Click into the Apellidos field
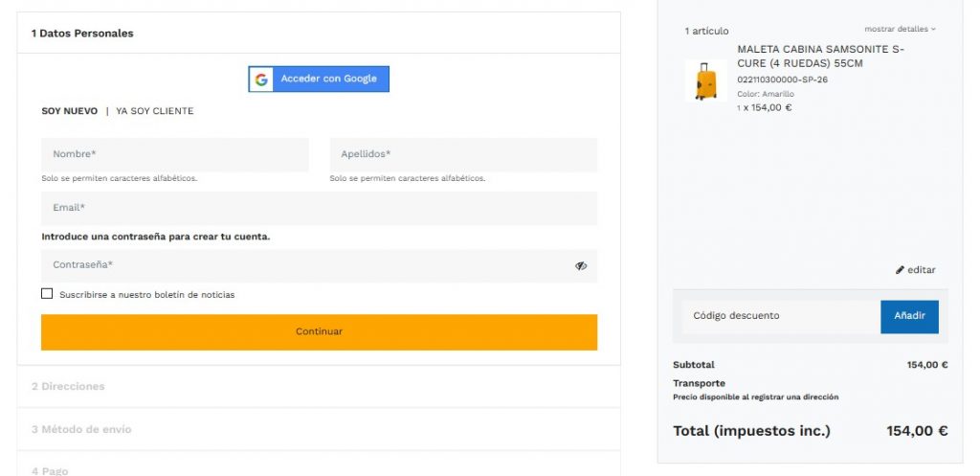Screen dimensions: 980x476 [463, 154]
